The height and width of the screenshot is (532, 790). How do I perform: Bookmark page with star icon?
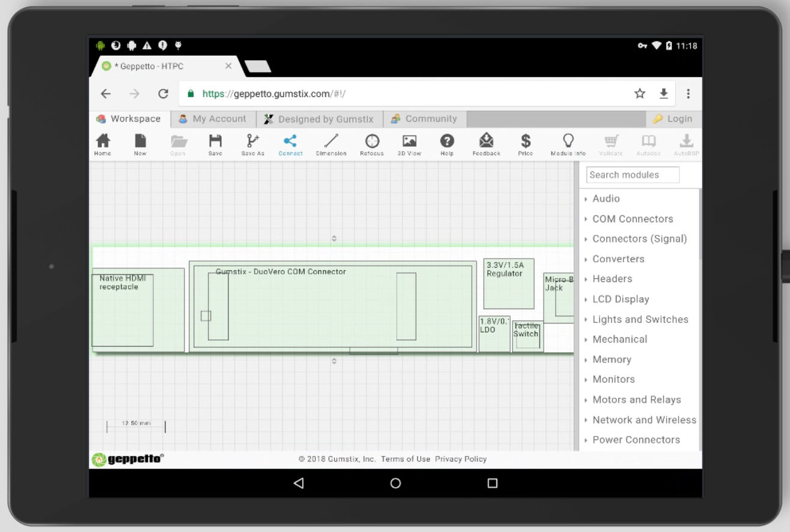coord(640,93)
